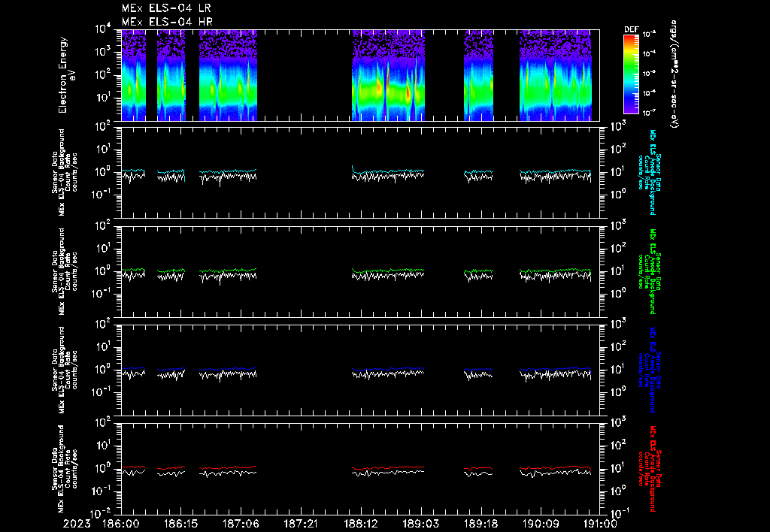Select the 'Electron Energy eV' axis label
The width and height of the screenshot is (770, 532).
click(x=66, y=74)
